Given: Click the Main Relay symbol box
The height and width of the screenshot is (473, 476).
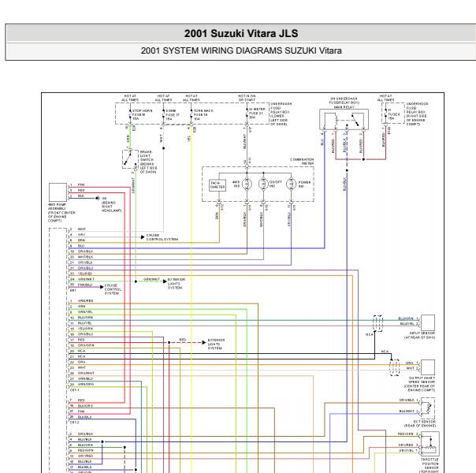Looking at the screenshot, I should click(344, 119).
